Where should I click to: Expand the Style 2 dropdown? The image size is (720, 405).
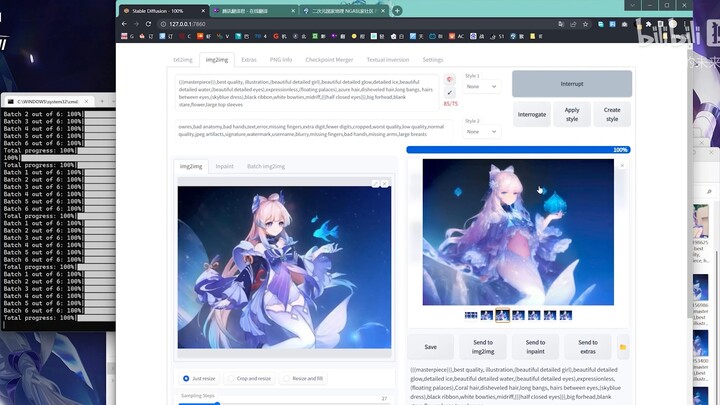point(481,131)
